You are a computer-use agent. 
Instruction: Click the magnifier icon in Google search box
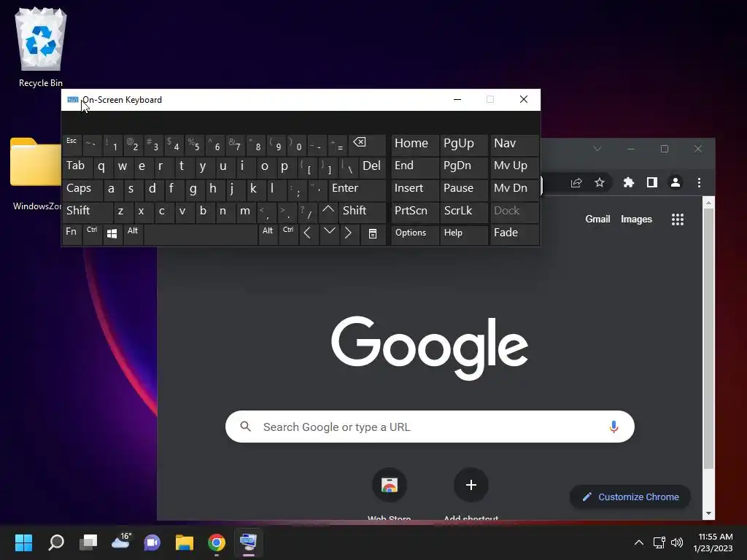[x=245, y=426]
